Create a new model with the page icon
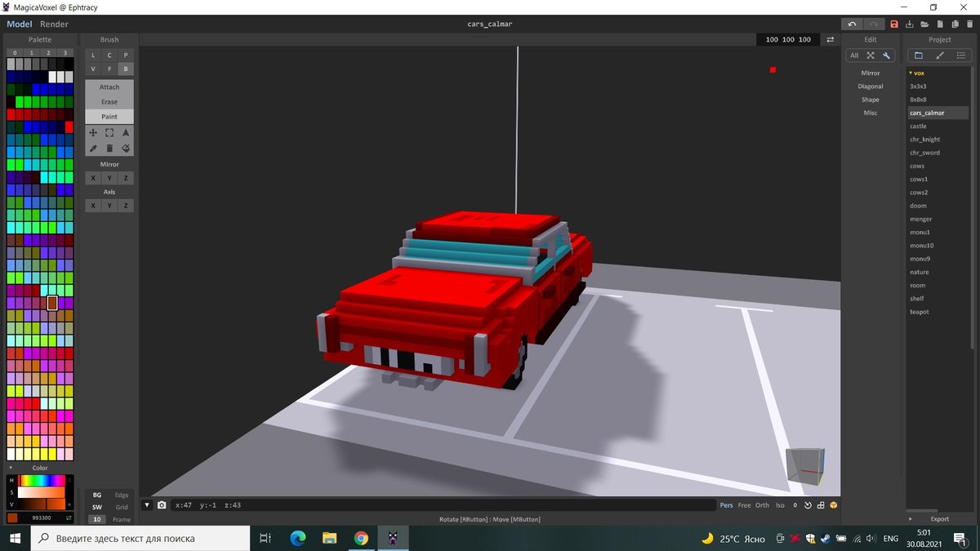 pyautogui.click(x=941, y=24)
